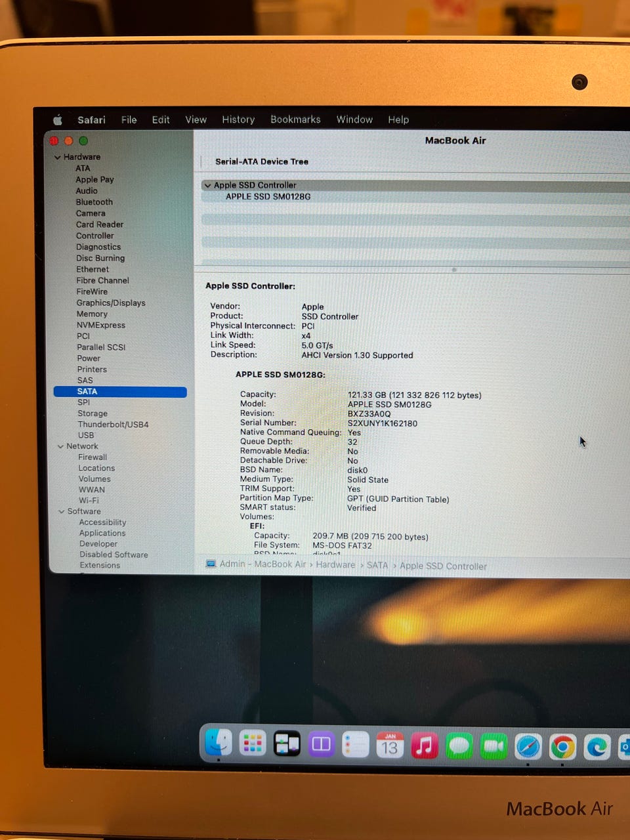630x840 pixels.
Task: Select Firewall under Network
Action: coord(93,457)
